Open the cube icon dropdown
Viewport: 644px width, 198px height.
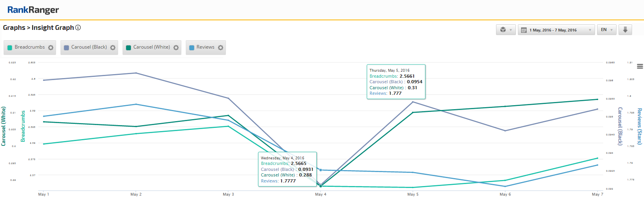[506, 30]
